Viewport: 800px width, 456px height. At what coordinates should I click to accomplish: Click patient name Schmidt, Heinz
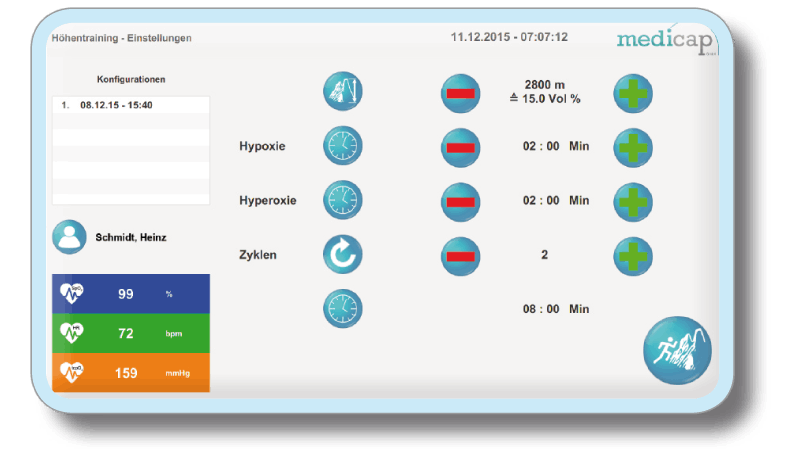coord(130,237)
